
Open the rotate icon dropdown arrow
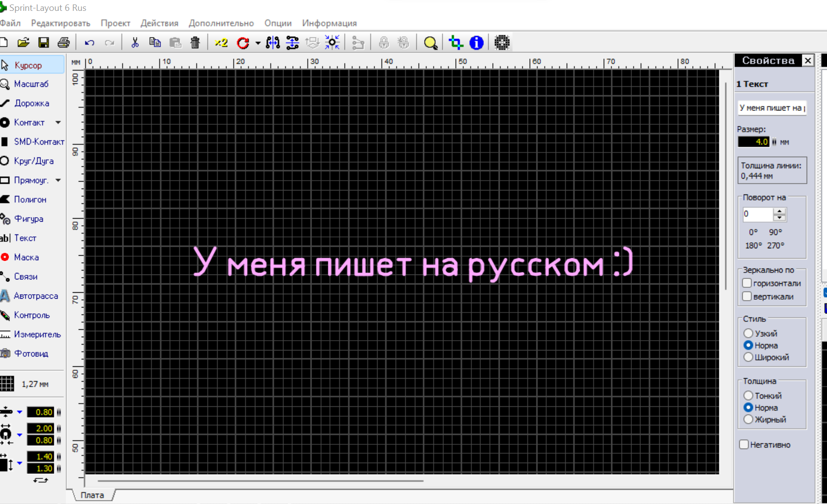pos(258,43)
